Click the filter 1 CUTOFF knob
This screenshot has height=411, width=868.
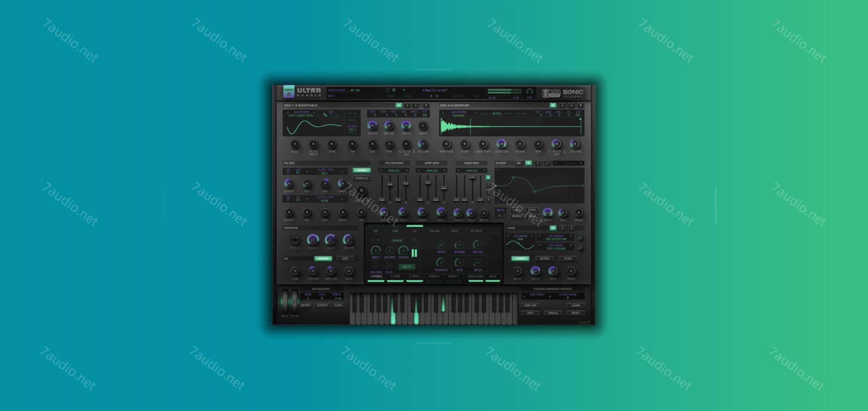[289, 184]
